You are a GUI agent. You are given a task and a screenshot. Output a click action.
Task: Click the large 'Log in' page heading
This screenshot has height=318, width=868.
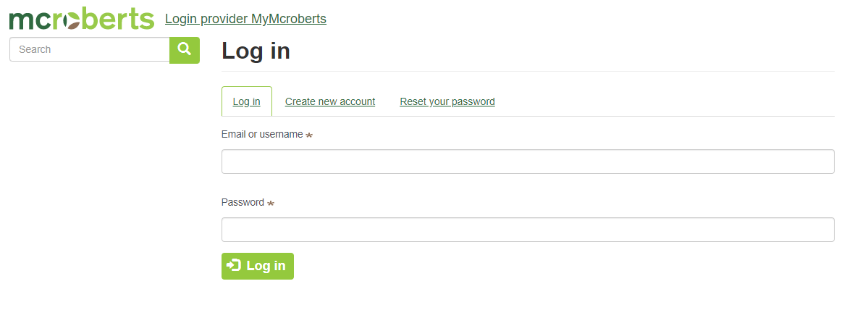[x=256, y=51]
